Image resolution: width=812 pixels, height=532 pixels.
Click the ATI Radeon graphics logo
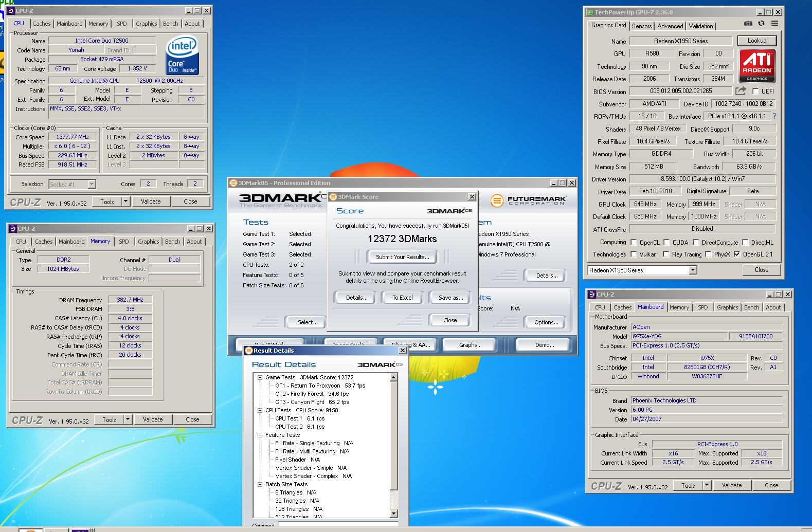(x=757, y=66)
